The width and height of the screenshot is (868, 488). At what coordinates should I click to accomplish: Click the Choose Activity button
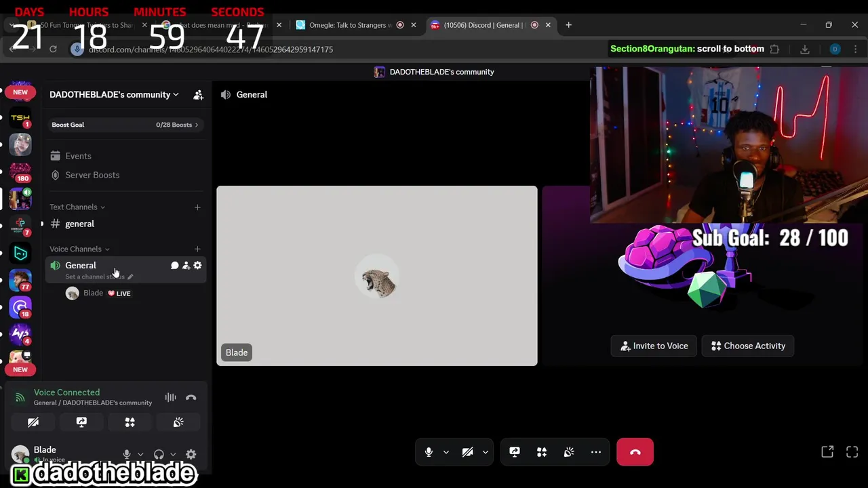click(x=748, y=346)
